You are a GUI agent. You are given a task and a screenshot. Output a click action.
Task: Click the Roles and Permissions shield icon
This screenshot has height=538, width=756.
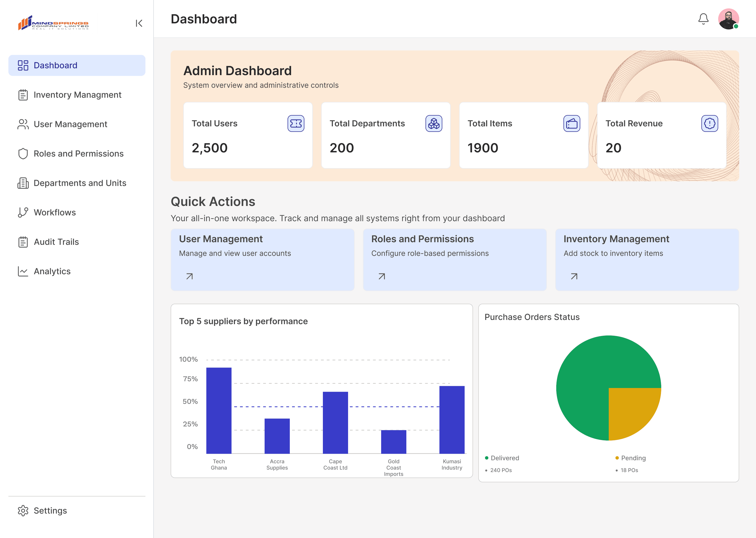pos(23,154)
